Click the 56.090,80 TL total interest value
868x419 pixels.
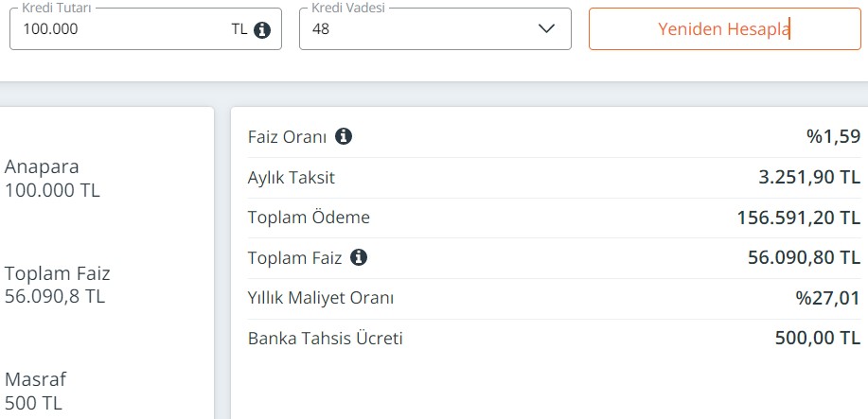804,258
